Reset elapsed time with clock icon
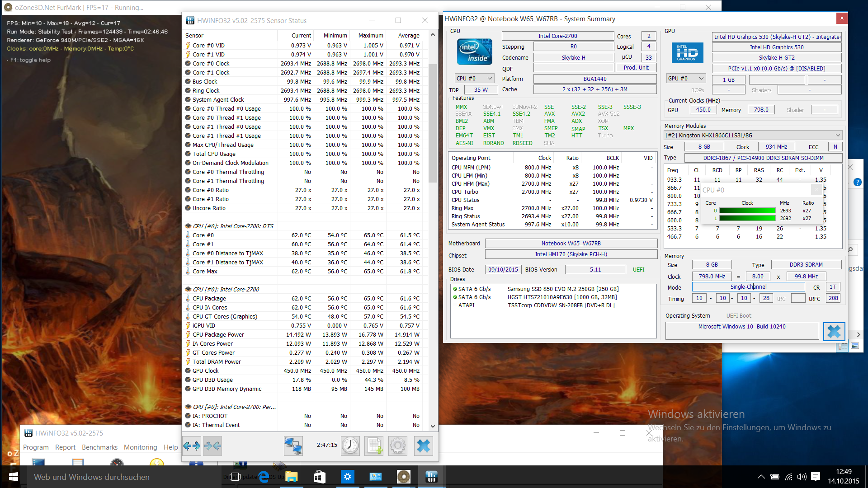Screen dimensions: 868x488 (350, 446)
